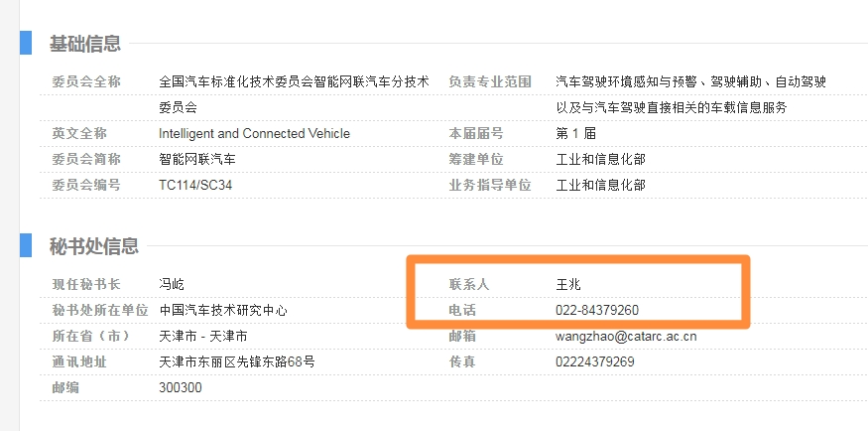
Task: Click the contact name 王兆
Action: tap(568, 284)
